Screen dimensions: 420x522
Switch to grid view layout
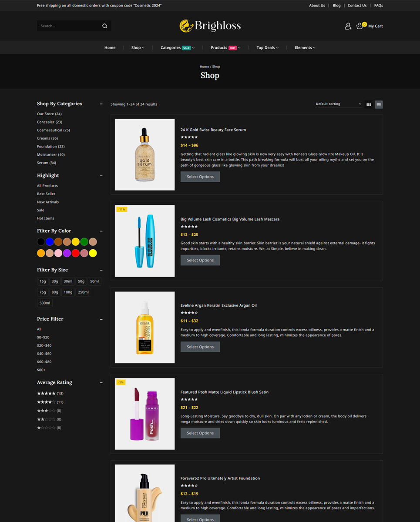pos(369,104)
